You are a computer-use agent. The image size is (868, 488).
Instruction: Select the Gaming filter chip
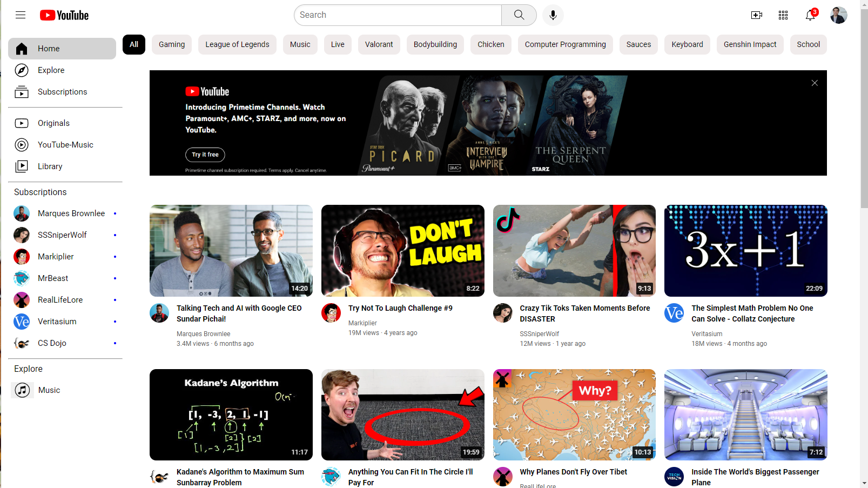172,44
